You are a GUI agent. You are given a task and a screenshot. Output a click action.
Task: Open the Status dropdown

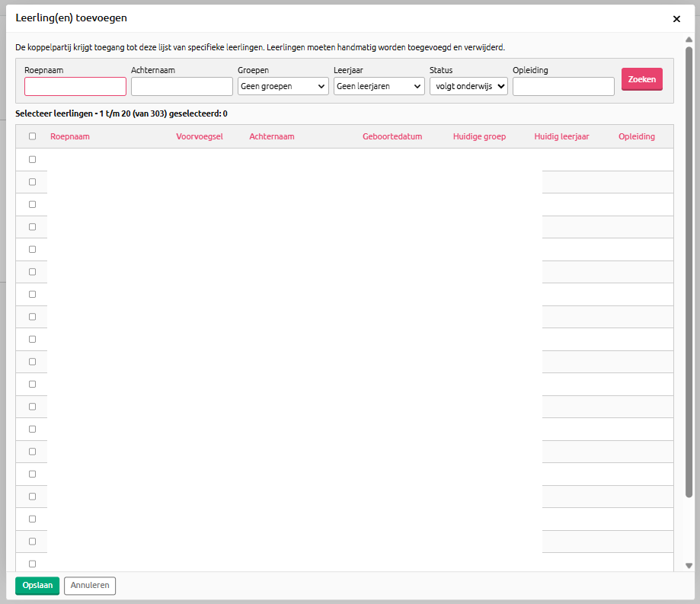(468, 87)
